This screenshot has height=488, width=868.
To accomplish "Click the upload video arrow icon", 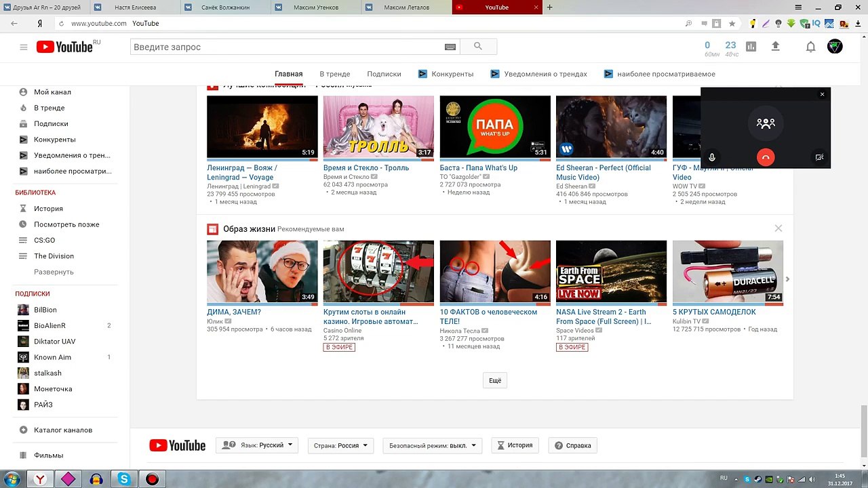I will (776, 47).
